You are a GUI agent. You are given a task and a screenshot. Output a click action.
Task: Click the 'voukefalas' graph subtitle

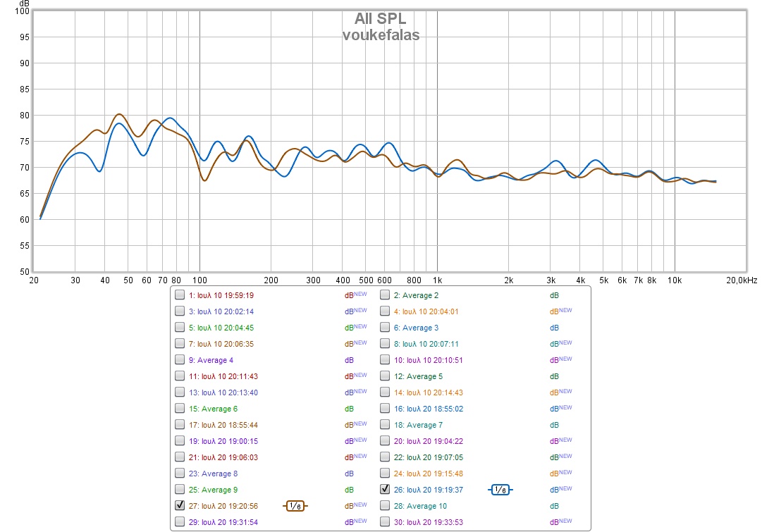click(x=381, y=35)
